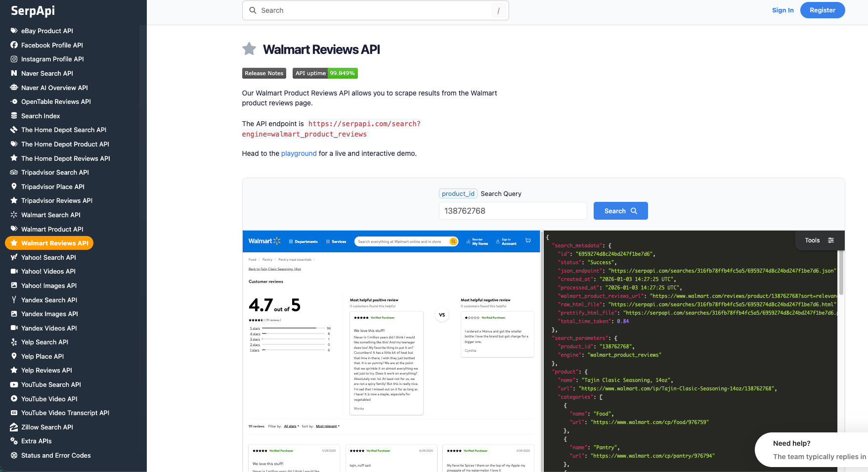Open The Home Depot Reviews API
Viewport: 868px width, 472px height.
tap(65, 158)
